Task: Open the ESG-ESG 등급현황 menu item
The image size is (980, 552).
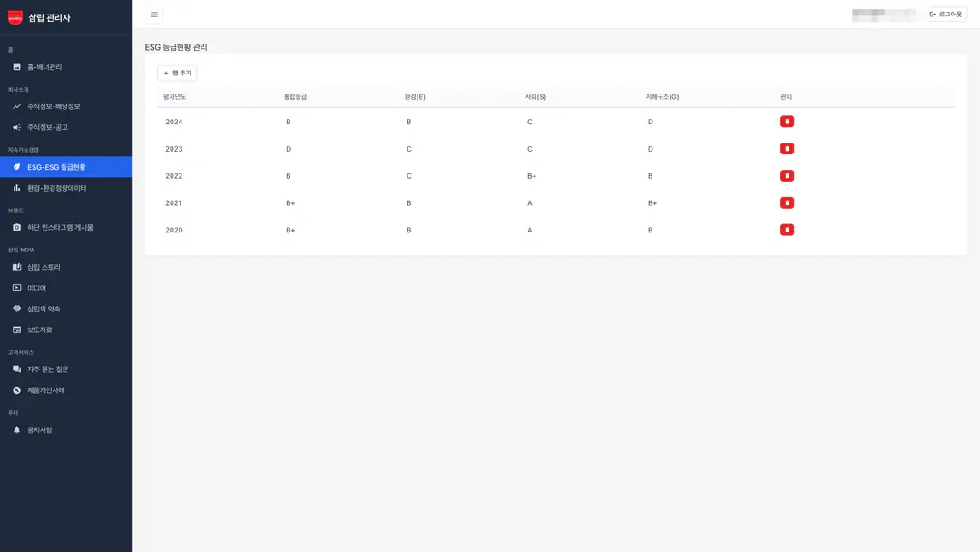Action: tap(66, 167)
